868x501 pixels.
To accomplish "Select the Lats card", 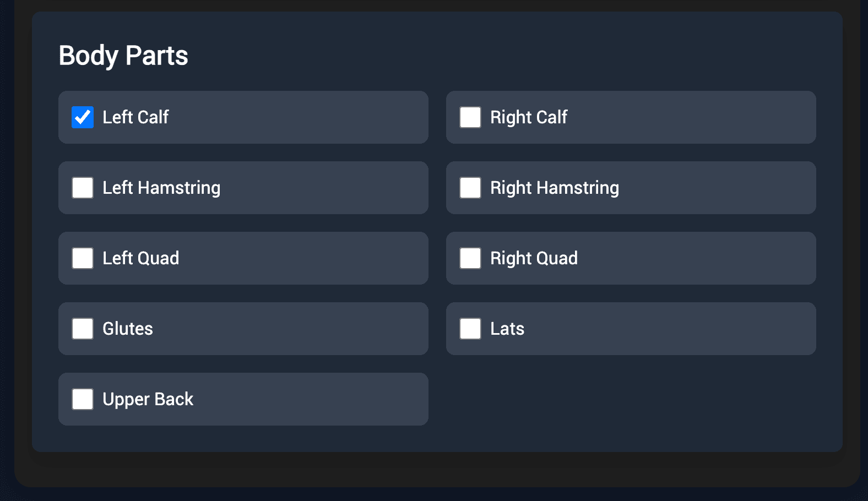I will click(x=631, y=329).
